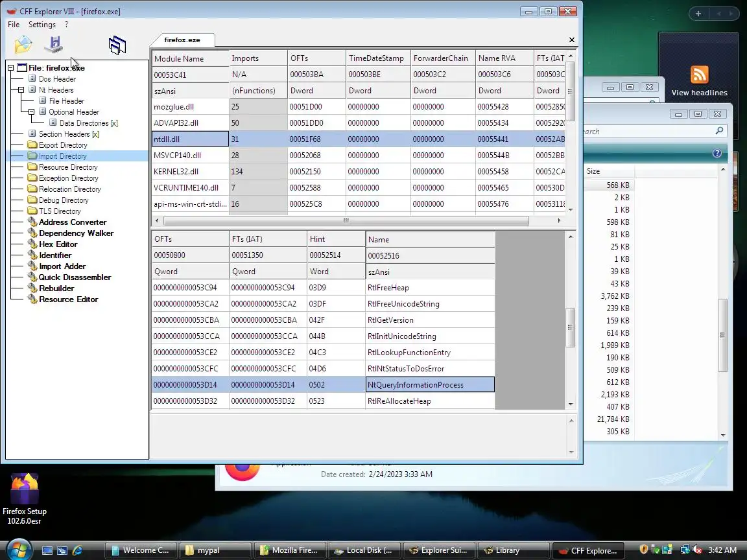The width and height of the screenshot is (747, 560).
Task: Open the Rebuilder tool
Action: click(56, 288)
